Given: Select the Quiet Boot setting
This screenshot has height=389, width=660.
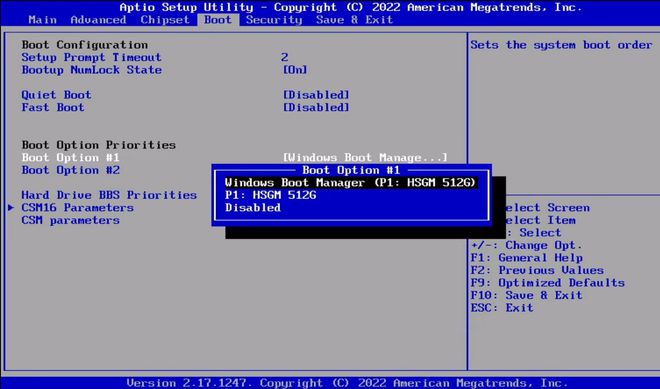Looking at the screenshot, I should tap(56, 95).
